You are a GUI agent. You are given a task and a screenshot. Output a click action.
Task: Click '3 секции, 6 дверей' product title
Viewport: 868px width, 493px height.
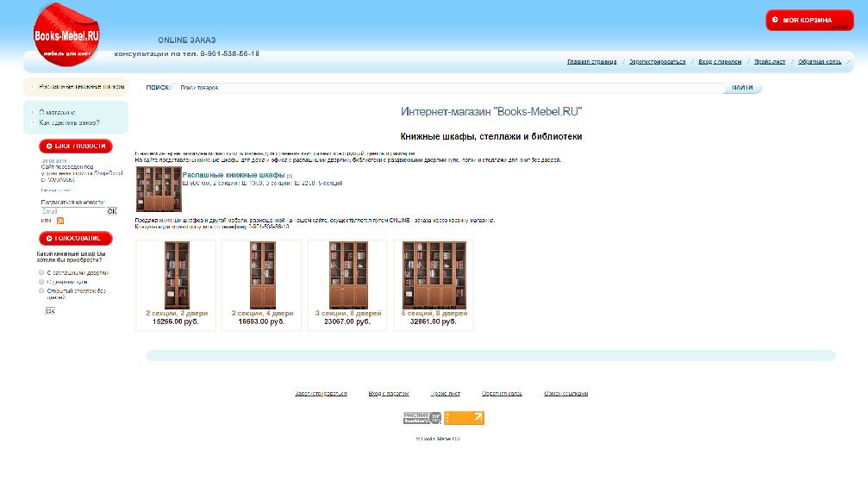click(348, 313)
